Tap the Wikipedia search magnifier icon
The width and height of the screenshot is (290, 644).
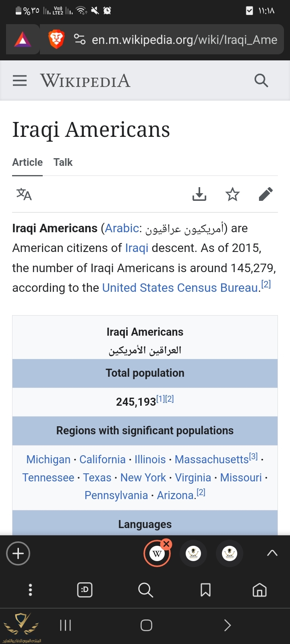pos(261,81)
